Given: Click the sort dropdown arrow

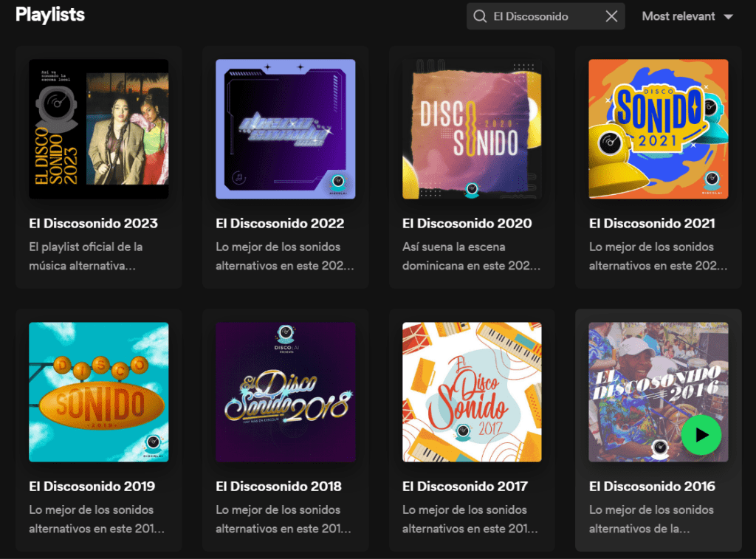Looking at the screenshot, I should (729, 17).
